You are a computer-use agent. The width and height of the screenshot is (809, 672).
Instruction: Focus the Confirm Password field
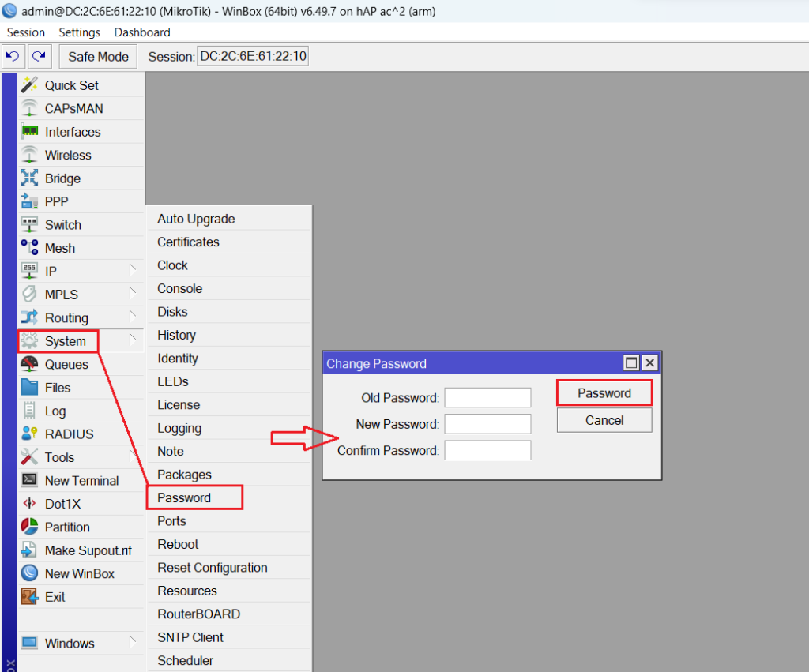[487, 450]
